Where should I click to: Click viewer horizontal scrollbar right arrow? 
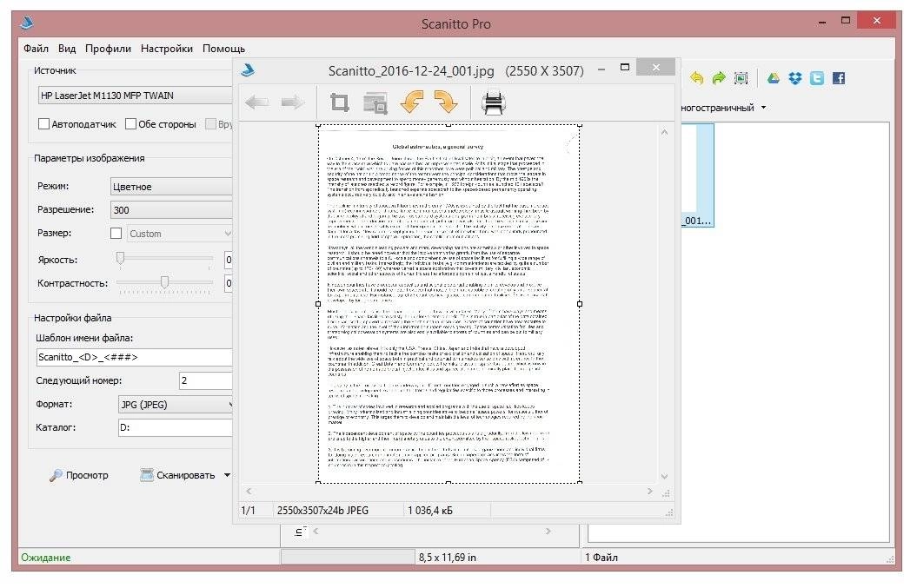[650, 492]
